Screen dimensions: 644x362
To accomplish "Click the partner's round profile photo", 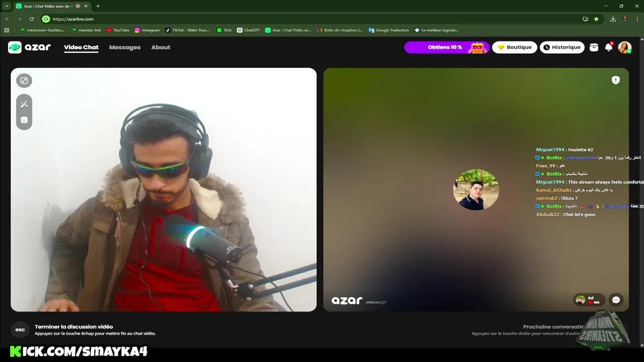I will click(476, 190).
